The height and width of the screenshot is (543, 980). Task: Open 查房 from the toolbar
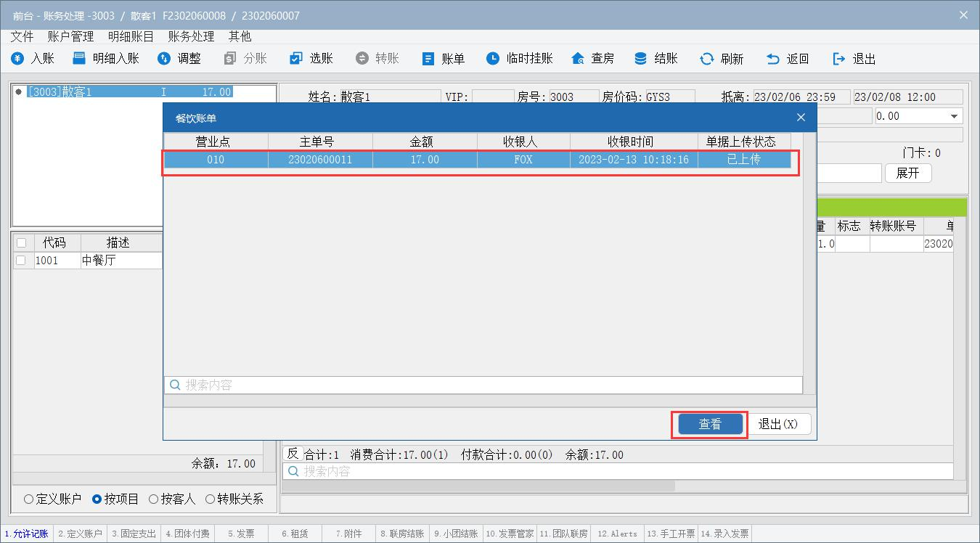click(x=592, y=59)
